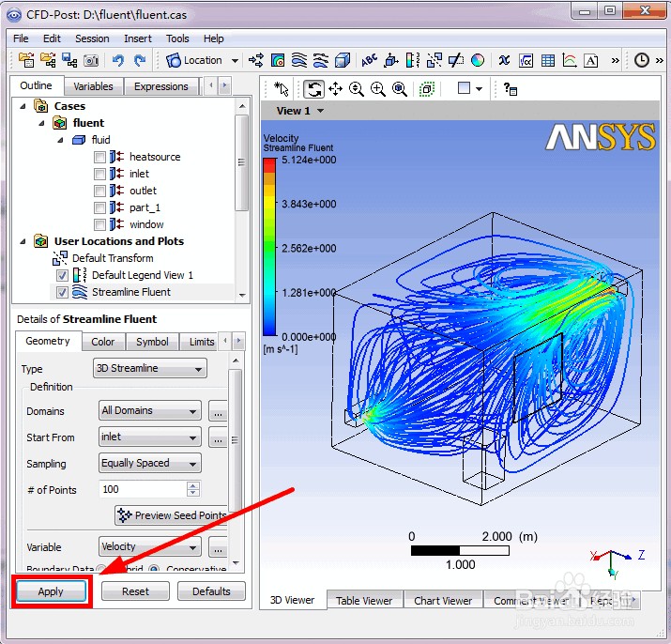Activate the Zoom tool in the viewer toolbar
Screen dimensions: 671x644
[x=357, y=89]
